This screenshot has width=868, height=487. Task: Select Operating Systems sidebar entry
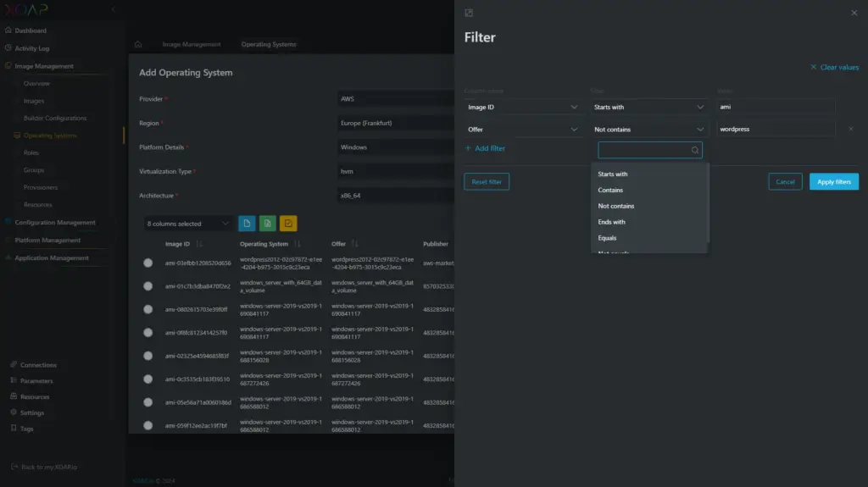[50, 135]
